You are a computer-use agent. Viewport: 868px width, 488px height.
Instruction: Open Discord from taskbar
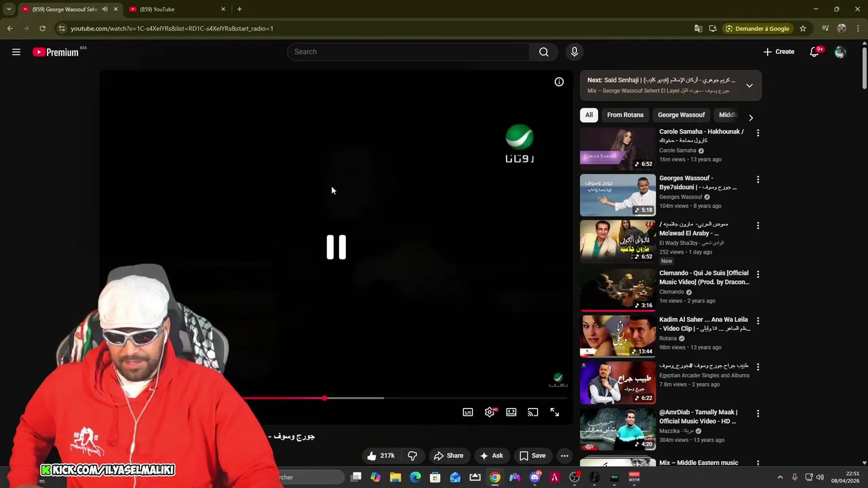coord(535,477)
